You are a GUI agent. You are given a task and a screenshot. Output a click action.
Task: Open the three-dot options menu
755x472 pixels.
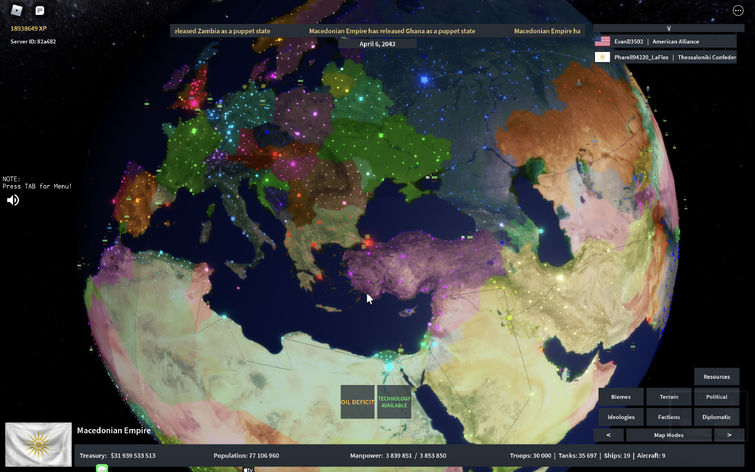click(x=738, y=10)
